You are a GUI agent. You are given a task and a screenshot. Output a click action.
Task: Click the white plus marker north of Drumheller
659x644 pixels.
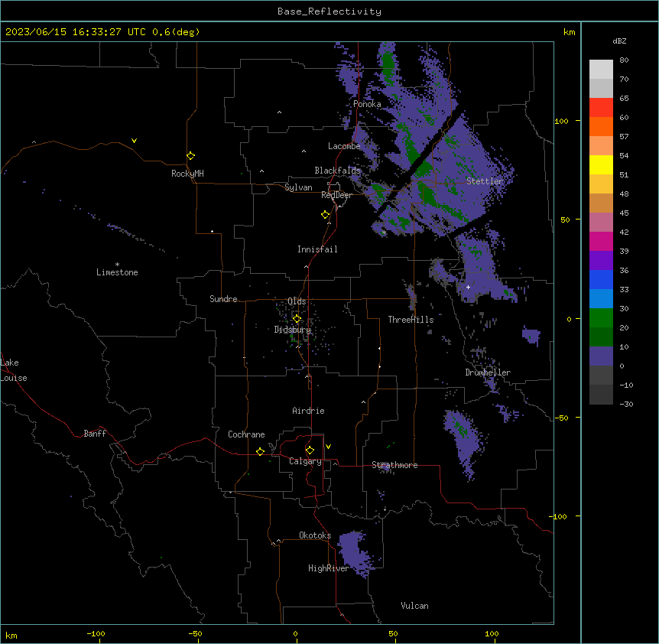tap(468, 287)
